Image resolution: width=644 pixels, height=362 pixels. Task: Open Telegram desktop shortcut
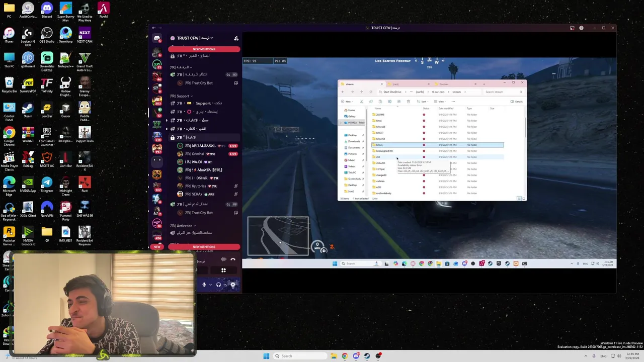point(47,185)
